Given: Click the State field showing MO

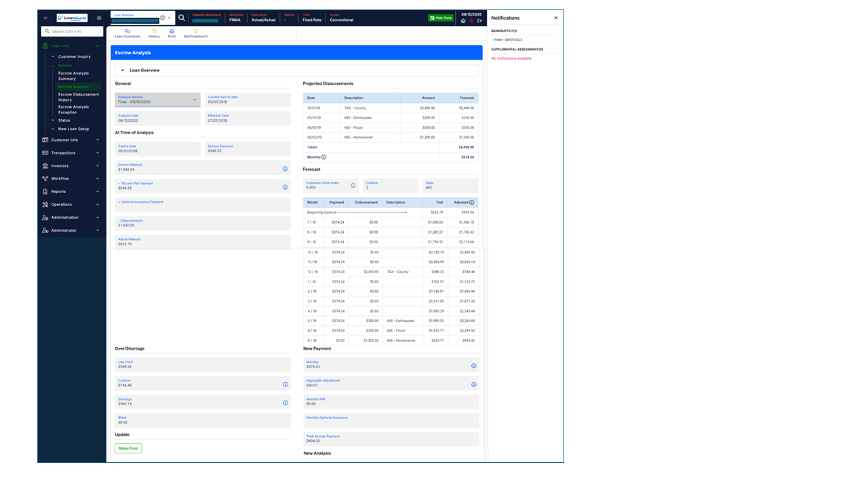Looking at the screenshot, I should tap(450, 185).
